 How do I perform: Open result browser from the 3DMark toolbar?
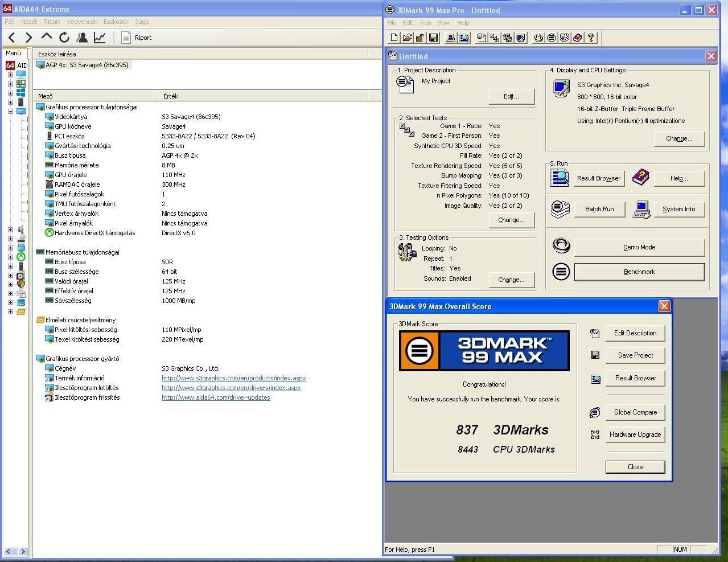(x=464, y=38)
